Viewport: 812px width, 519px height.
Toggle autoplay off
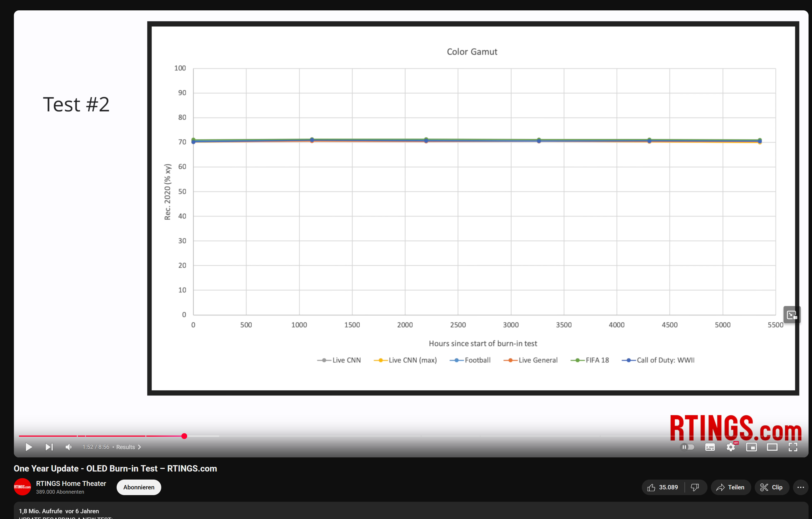coord(688,447)
